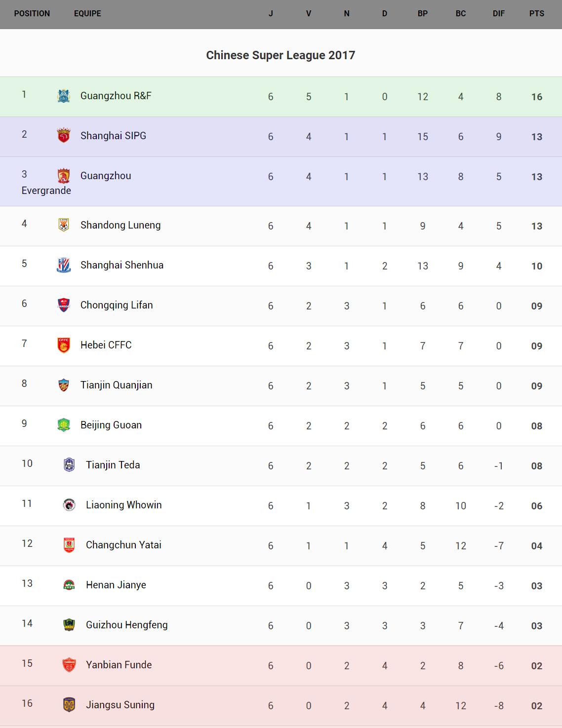Select the Henan Jianye team name
Screen dimensions: 562x728
(116, 585)
